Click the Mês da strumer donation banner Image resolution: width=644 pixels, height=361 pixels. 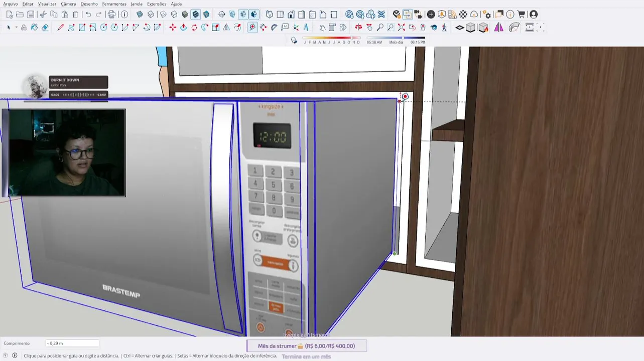tap(306, 346)
